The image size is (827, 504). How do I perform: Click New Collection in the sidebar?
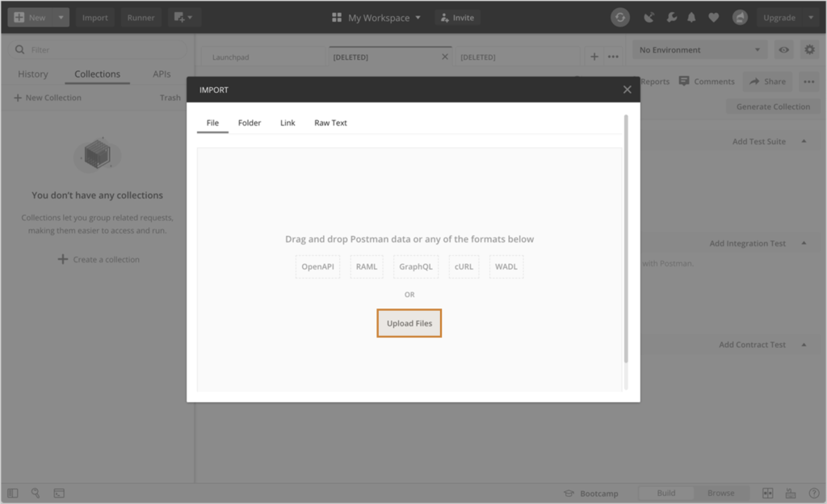coord(48,98)
